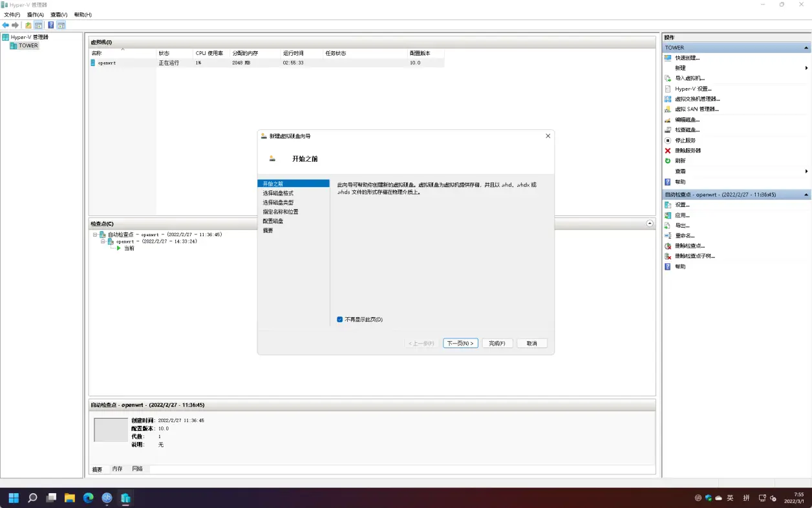Open the 查看(V) menu

[x=59, y=14]
